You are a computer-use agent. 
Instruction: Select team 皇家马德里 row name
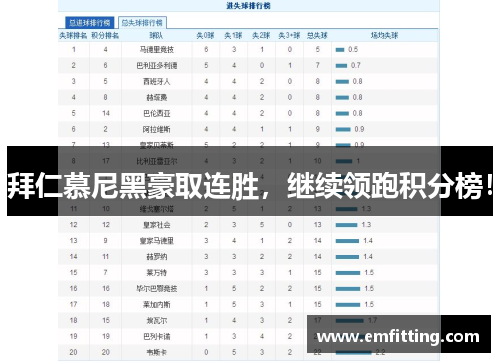tap(156, 241)
